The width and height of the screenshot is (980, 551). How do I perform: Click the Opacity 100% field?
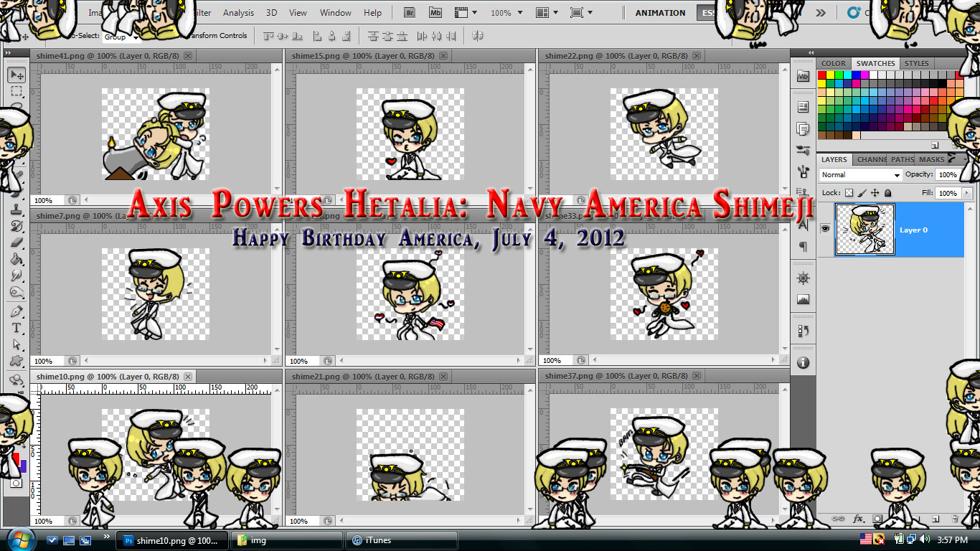coord(947,175)
